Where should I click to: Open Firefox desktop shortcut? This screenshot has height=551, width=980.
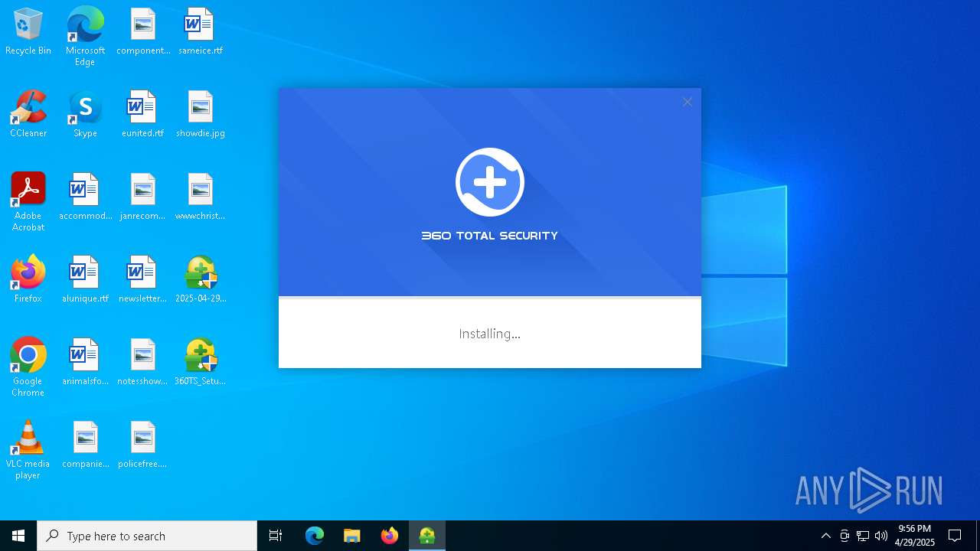tap(28, 280)
